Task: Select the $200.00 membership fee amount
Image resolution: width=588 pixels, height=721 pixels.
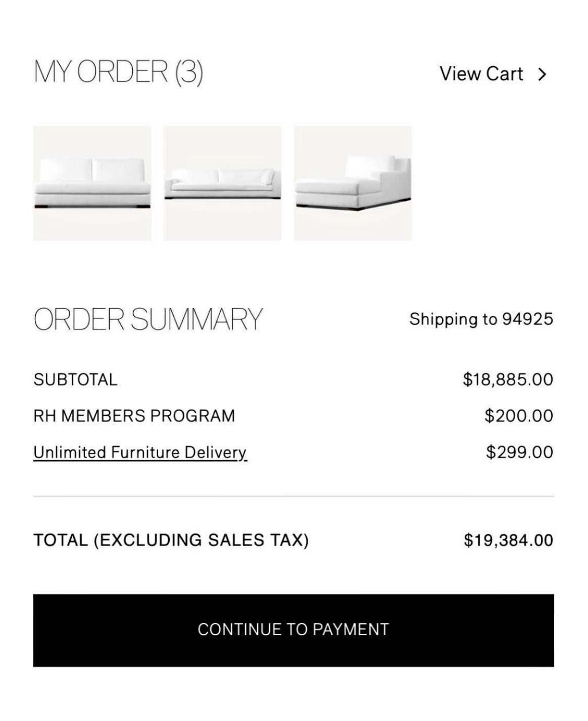Action: (519, 416)
